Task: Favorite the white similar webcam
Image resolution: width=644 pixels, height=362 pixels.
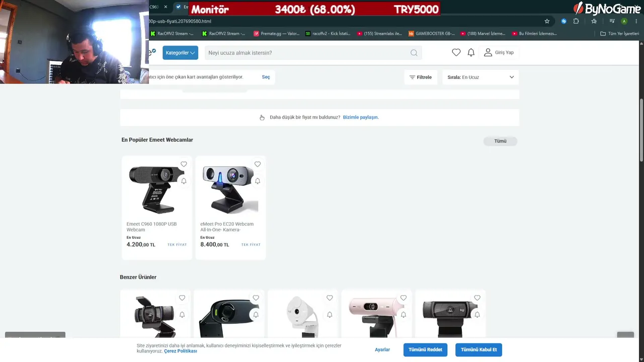Action: [x=330, y=298]
